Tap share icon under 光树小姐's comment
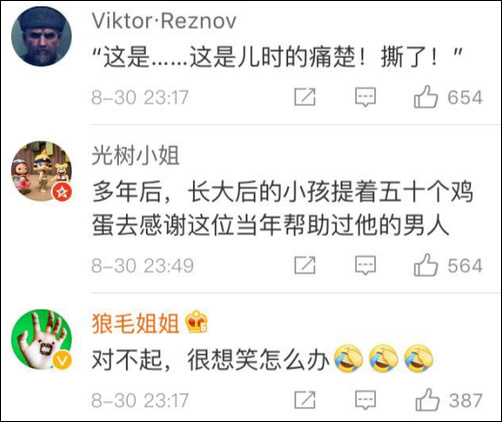502x422 pixels. (x=305, y=265)
